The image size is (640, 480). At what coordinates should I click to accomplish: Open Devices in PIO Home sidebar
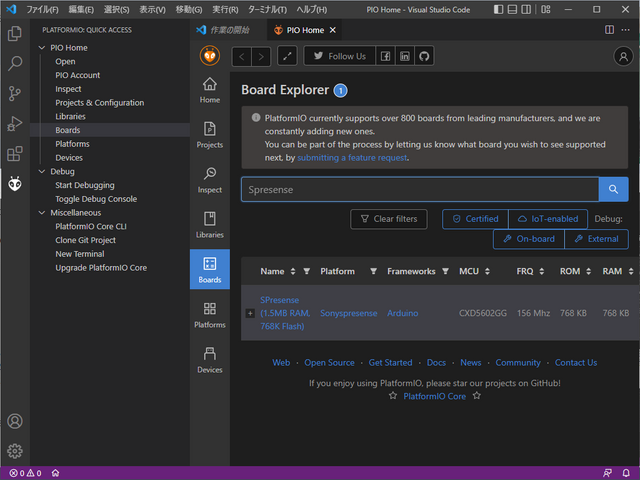tap(209, 359)
